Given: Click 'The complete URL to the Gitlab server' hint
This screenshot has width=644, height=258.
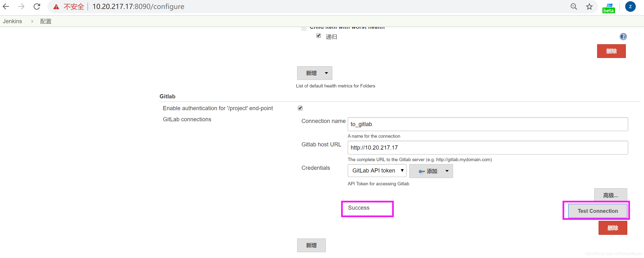Looking at the screenshot, I should point(419,160).
